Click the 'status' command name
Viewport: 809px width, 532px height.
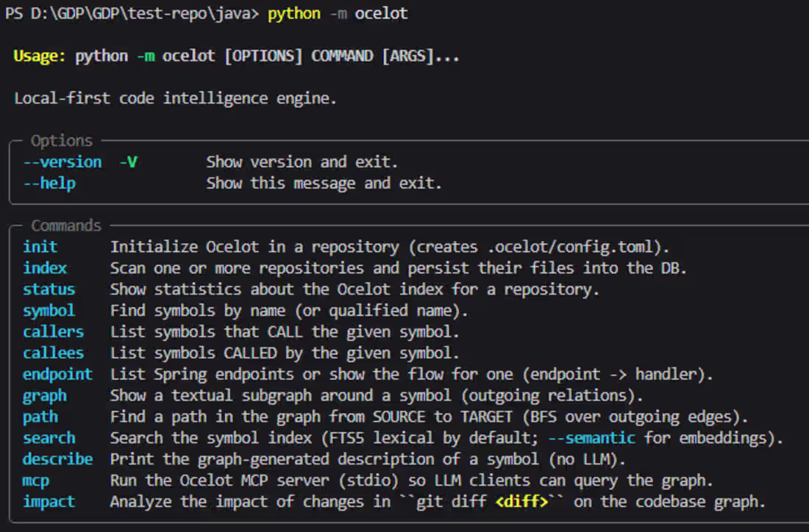49,290
